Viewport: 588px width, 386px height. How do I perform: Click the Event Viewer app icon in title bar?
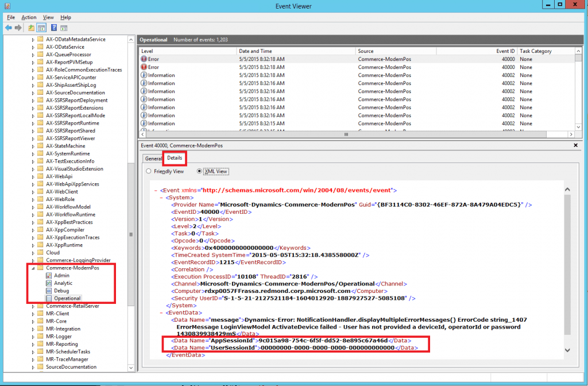point(7,6)
